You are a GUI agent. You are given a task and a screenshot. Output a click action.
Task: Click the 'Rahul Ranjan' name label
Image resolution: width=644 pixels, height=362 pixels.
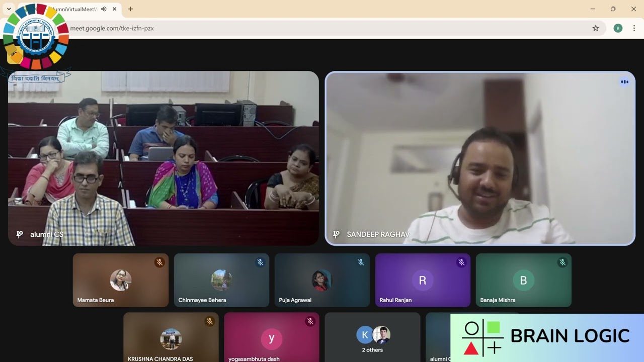[395, 300]
